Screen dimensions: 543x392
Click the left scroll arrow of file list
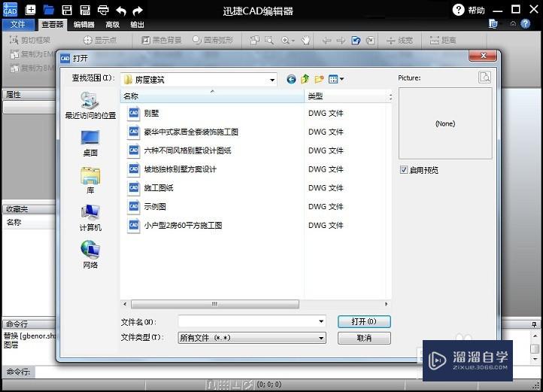[125, 304]
